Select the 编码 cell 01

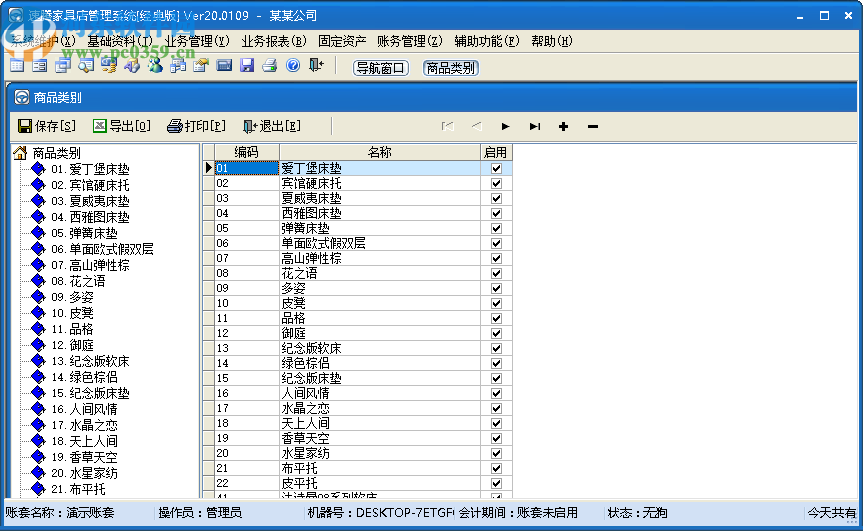point(247,168)
